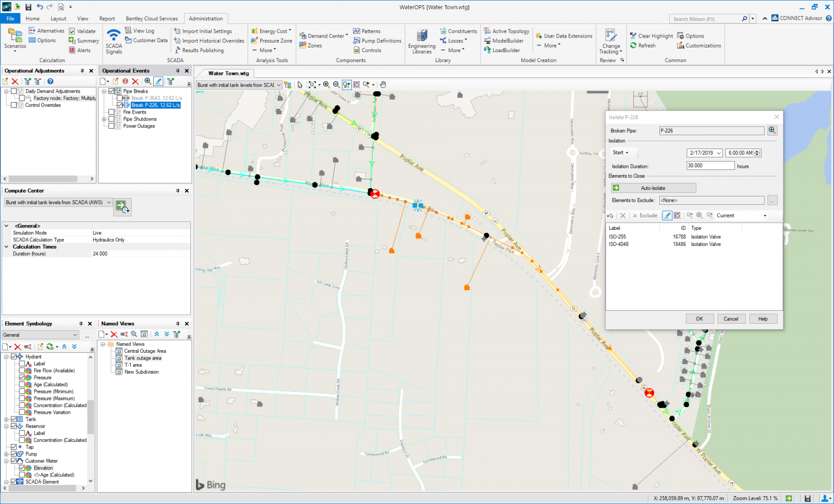This screenshot has width=834, height=504.
Task: Open ModelBuilder tool
Action: [x=504, y=41]
